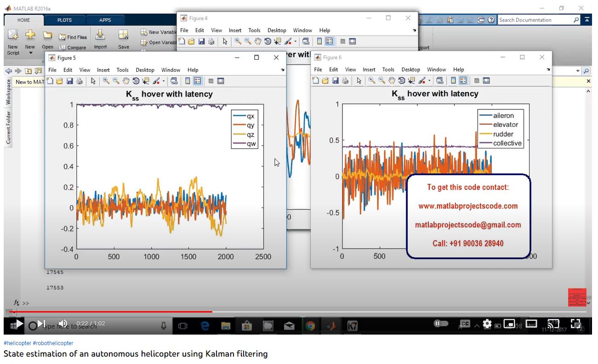Save Figure 6 using the floppy disk icon
Image resolution: width=598 pixels, height=364 pixels.
click(335, 81)
